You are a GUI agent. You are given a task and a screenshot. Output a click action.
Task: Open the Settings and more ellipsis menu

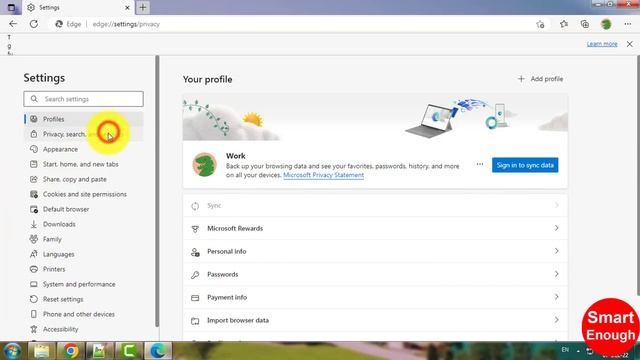tap(627, 24)
